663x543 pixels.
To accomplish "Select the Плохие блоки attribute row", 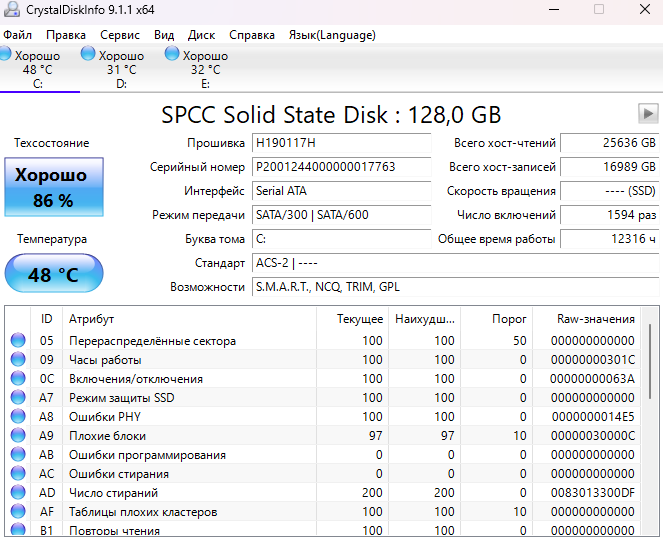I will 325,436.
